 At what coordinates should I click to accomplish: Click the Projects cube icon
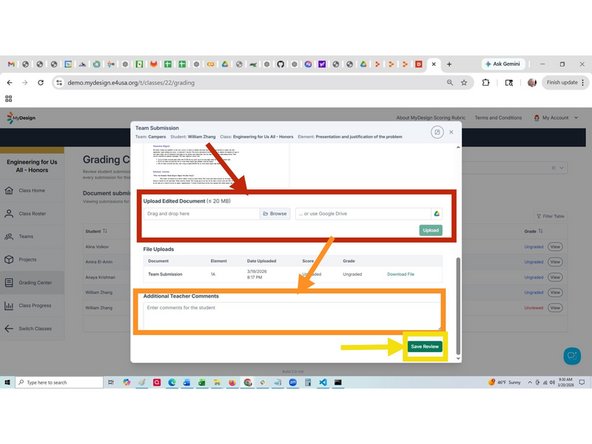[9, 259]
